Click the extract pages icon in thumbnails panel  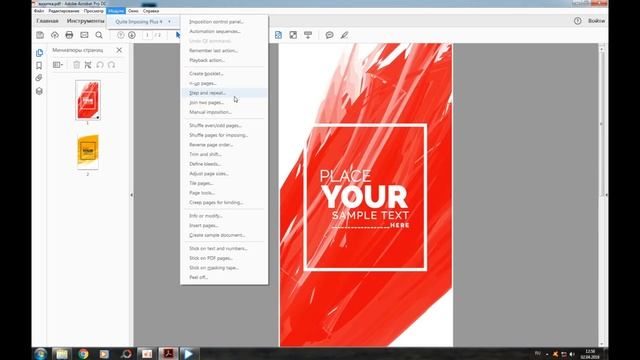point(88,65)
